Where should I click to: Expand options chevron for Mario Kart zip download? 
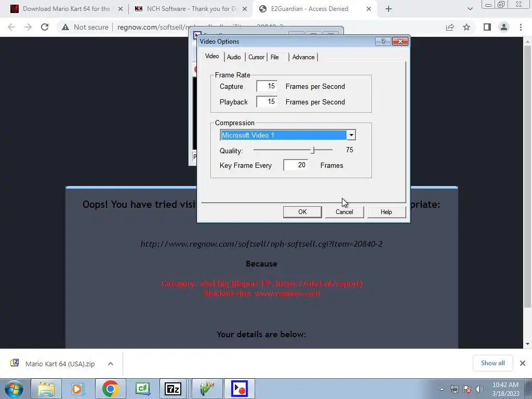(111, 364)
